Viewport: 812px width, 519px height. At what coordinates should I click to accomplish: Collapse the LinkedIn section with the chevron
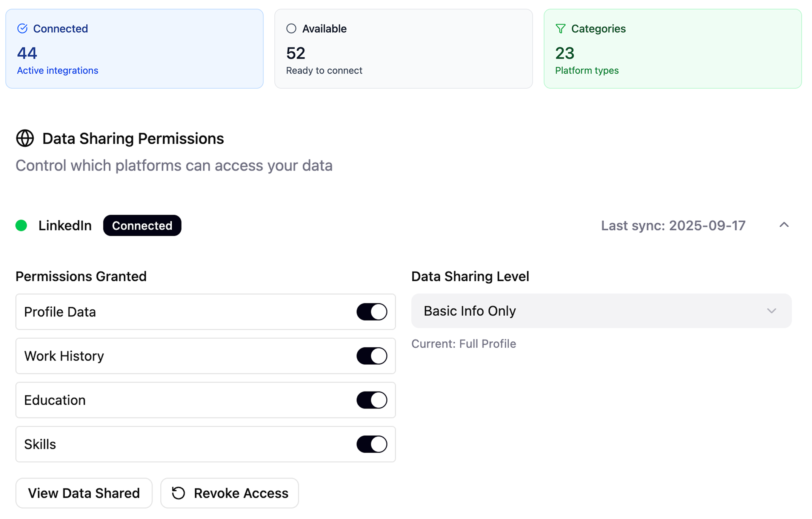coord(784,225)
